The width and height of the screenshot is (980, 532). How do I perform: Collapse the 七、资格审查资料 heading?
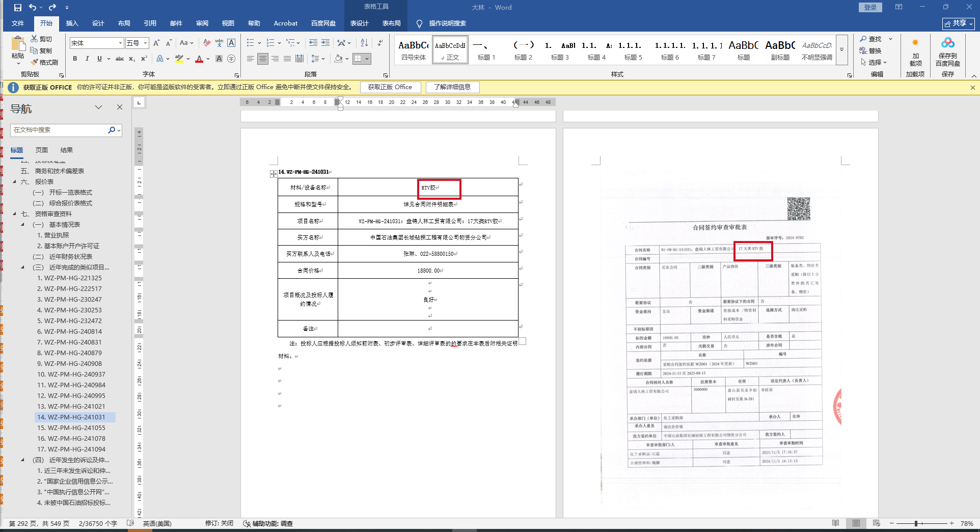pyautogui.click(x=14, y=214)
